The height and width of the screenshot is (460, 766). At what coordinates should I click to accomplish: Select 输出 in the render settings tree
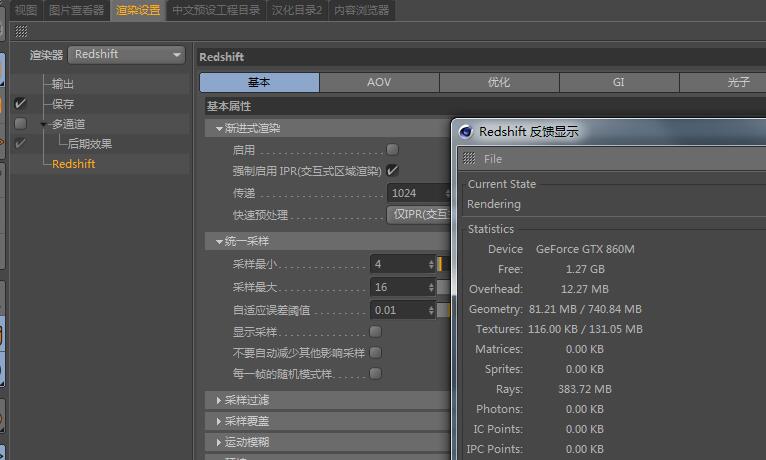pos(63,84)
